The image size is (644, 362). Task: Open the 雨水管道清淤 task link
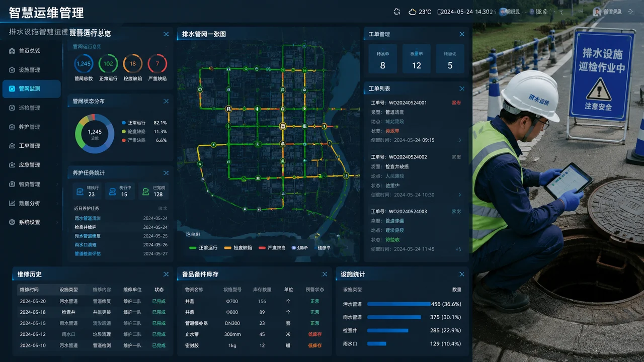click(x=88, y=218)
